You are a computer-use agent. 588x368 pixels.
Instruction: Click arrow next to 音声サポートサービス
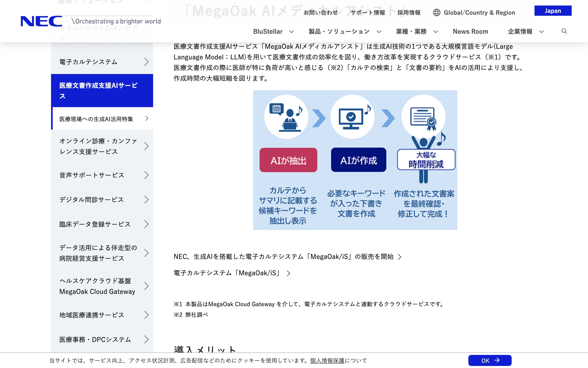146,175
